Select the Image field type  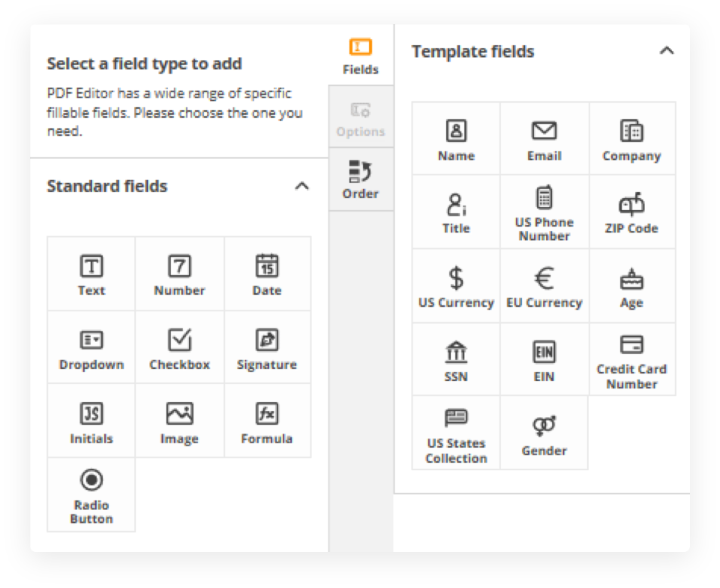coord(179,421)
